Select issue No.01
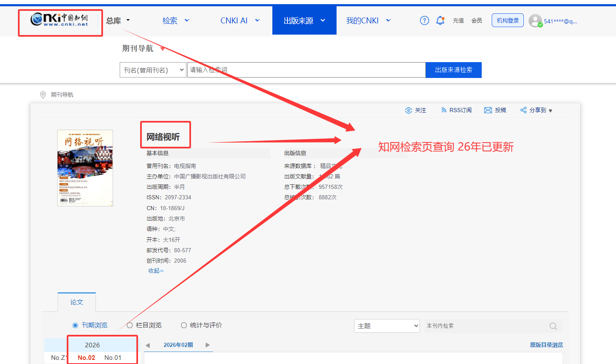Viewport: 616px width, 364px height. tap(113, 358)
